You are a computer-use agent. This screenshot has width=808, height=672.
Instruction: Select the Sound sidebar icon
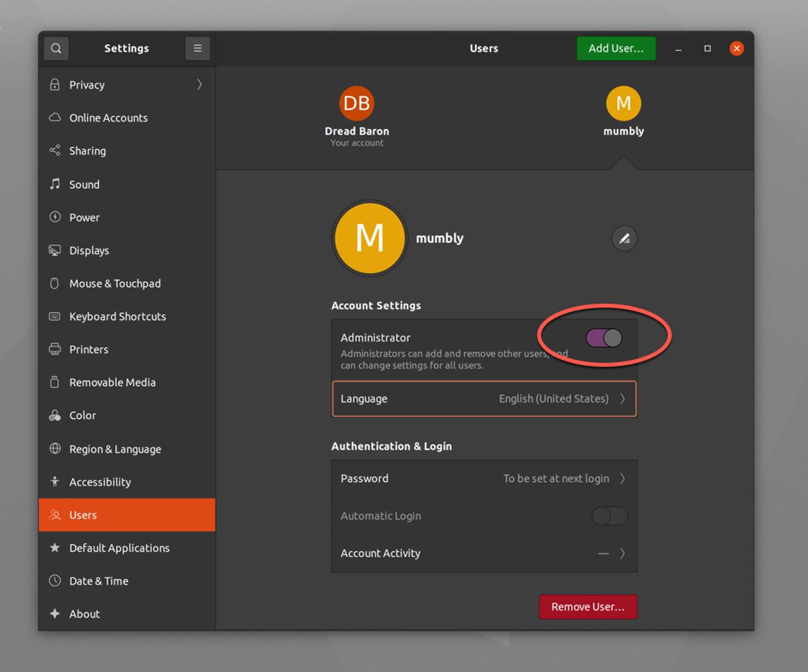[54, 184]
